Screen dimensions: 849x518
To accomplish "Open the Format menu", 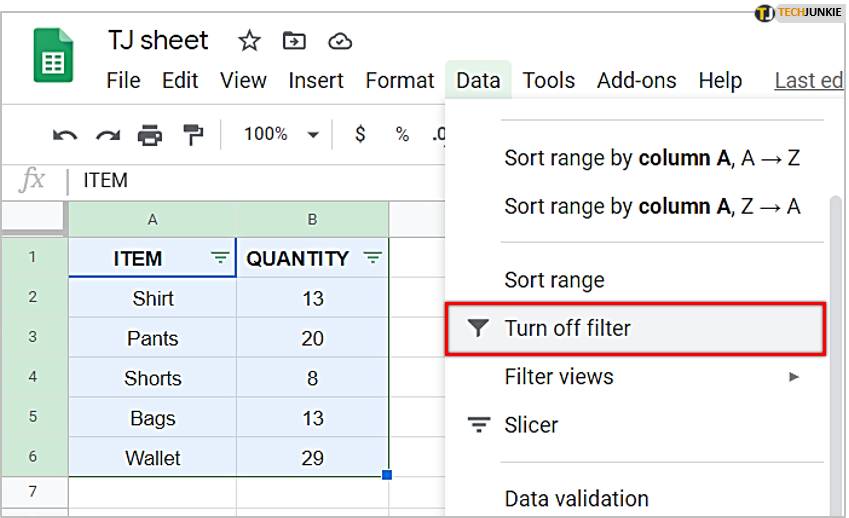I will 400,81.
